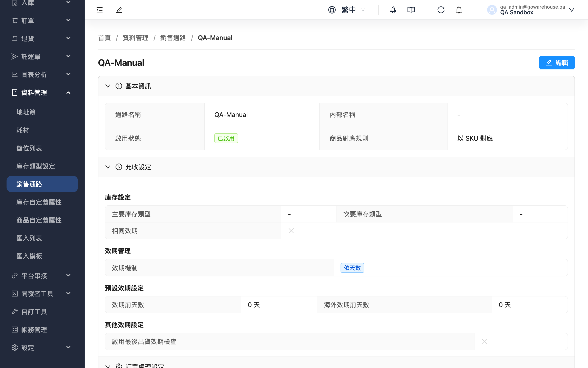Click the 託運單 send icon in sidebar

(x=14, y=56)
